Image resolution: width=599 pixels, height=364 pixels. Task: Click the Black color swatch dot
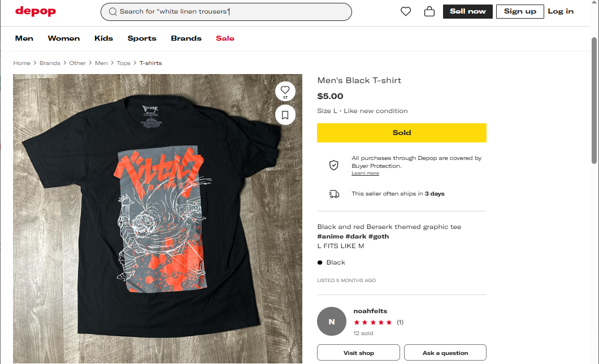pyautogui.click(x=320, y=262)
